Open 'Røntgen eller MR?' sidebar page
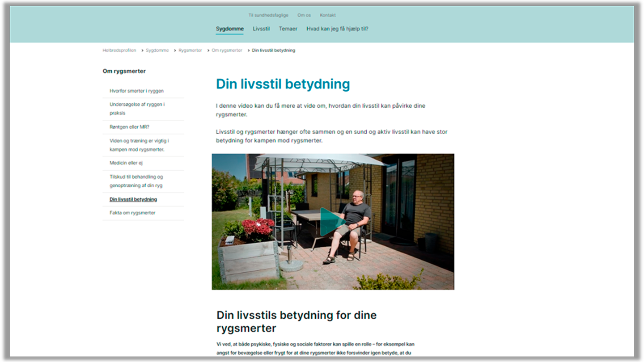644x362 pixels. pos(129,127)
